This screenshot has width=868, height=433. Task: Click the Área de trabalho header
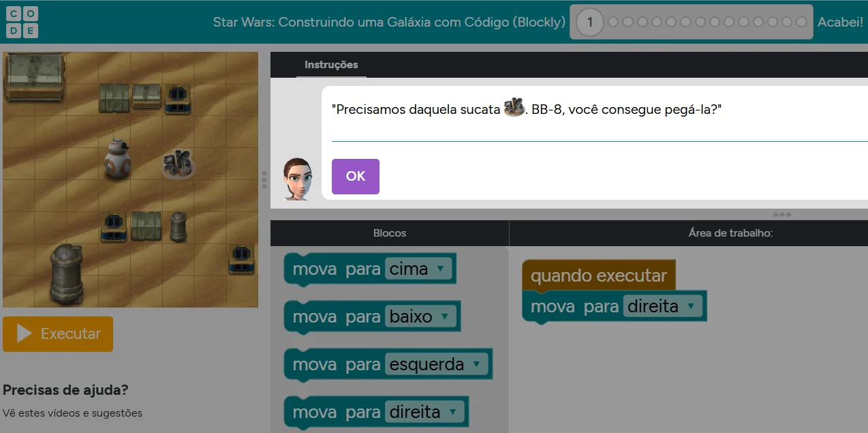730,233
